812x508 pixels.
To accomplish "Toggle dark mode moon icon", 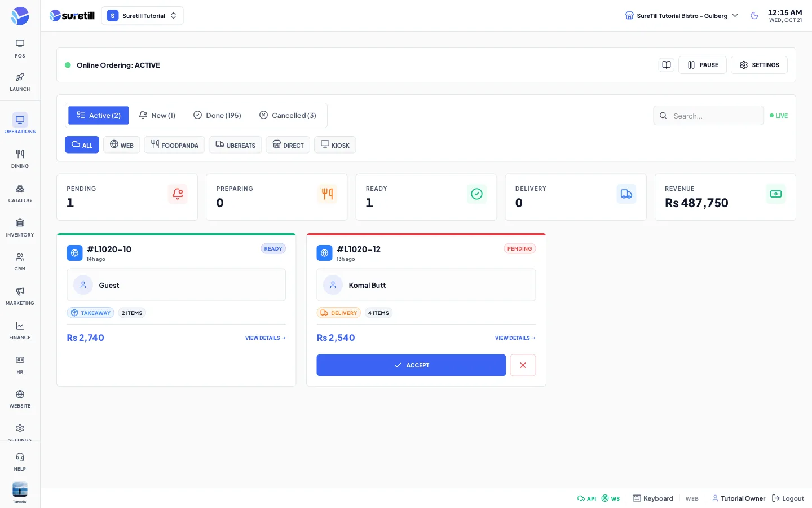I will [x=754, y=16].
